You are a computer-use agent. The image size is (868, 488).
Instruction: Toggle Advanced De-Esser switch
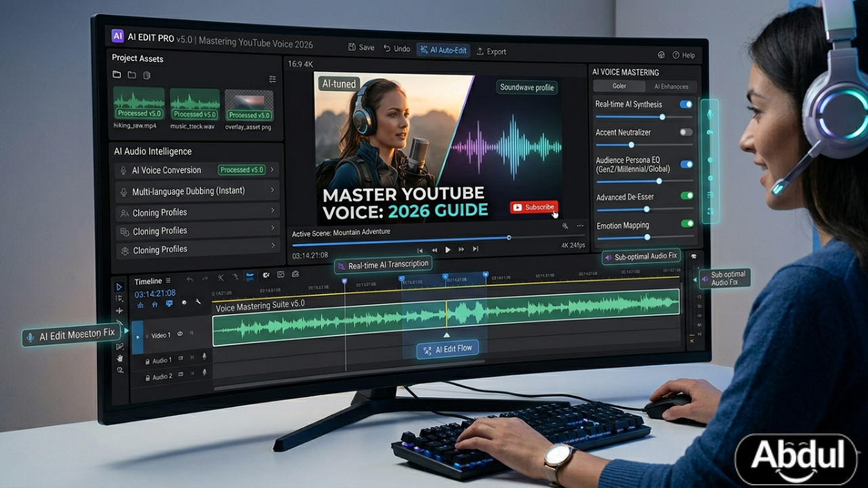(687, 196)
